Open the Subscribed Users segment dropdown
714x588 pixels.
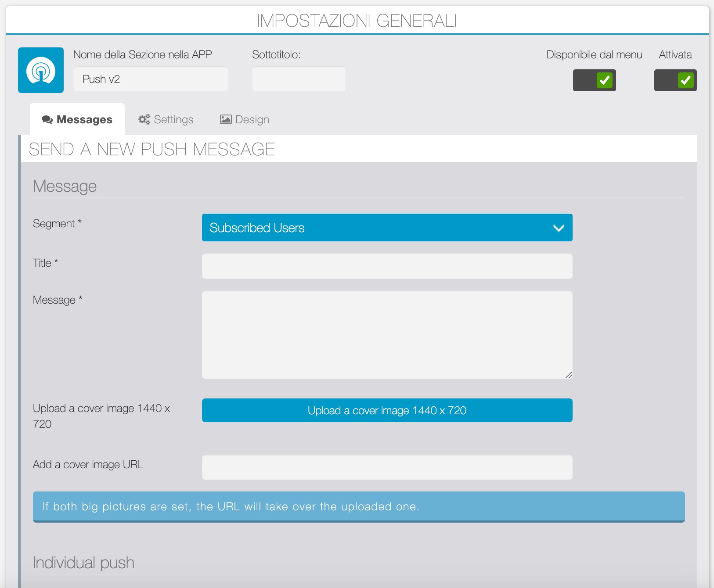click(x=386, y=228)
